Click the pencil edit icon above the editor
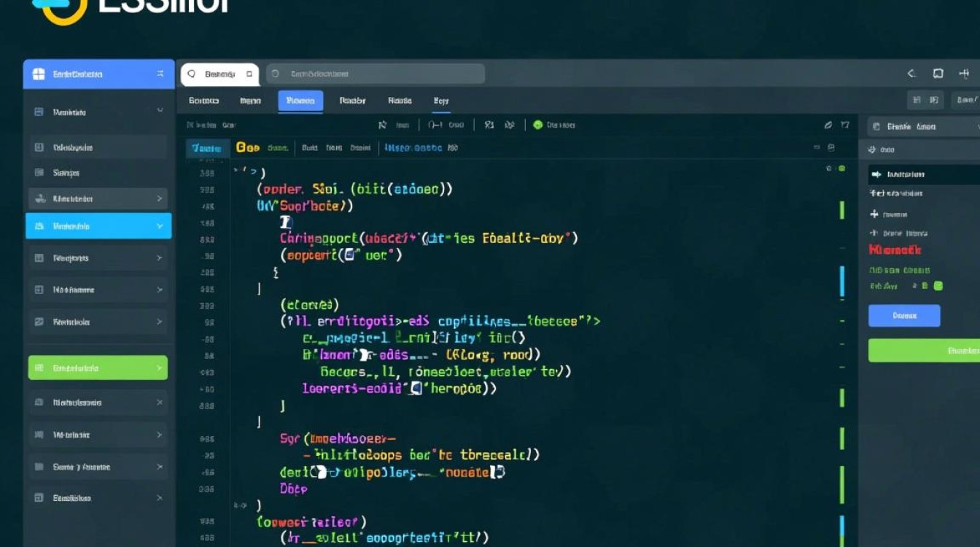The width and height of the screenshot is (980, 547). 828,125
